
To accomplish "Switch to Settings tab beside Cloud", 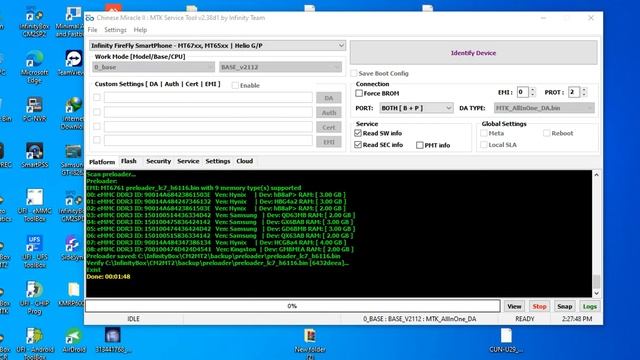I will [x=218, y=161].
